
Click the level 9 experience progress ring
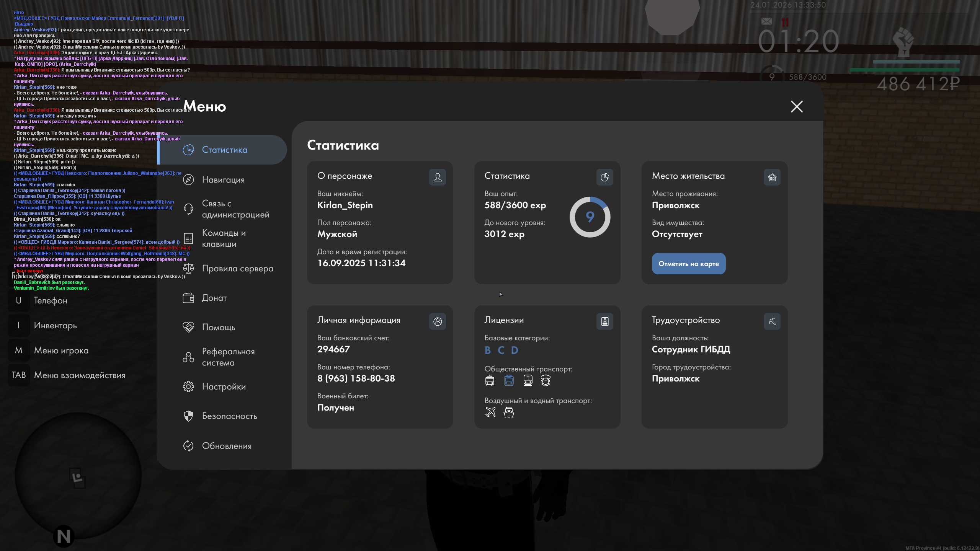590,217
